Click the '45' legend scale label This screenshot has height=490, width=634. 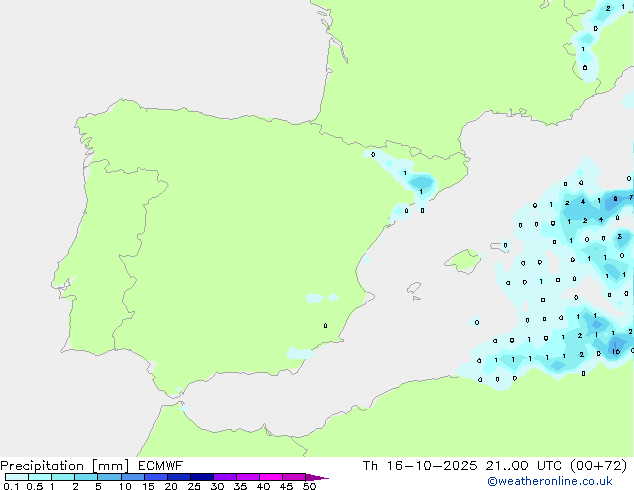pos(286,486)
